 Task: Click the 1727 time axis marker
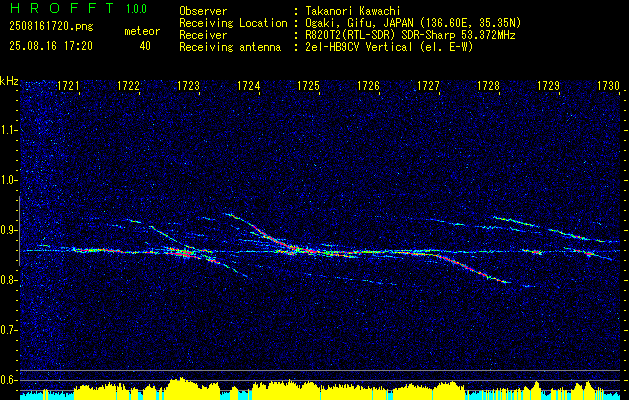(428, 86)
